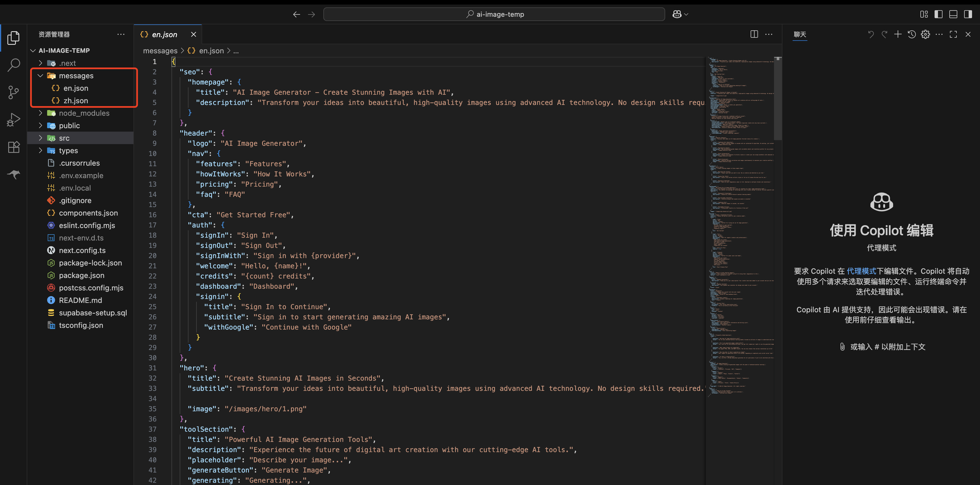Click the paperclip attach context icon
Screen dimensions: 980x485
842,347
